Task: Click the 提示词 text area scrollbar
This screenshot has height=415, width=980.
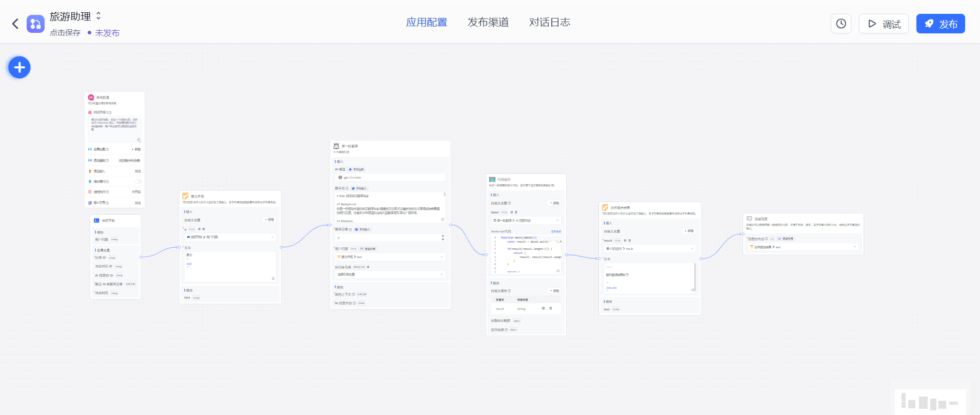Action: (445, 195)
